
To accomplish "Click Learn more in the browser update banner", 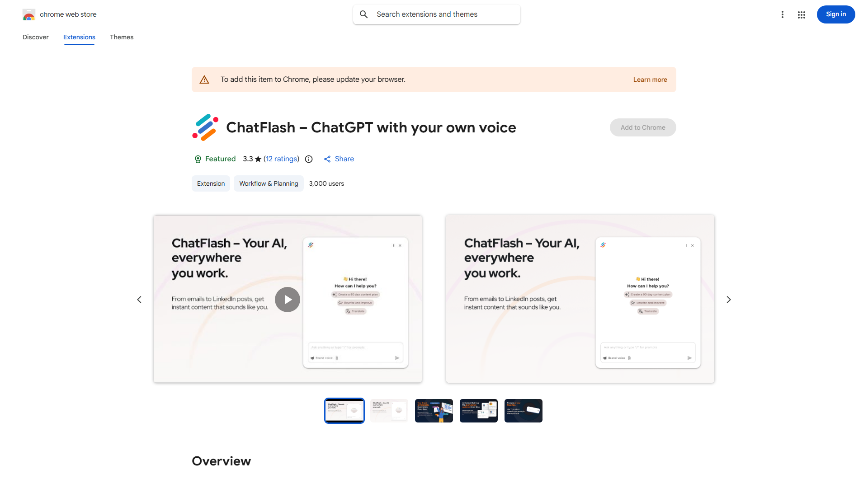I will pos(650,80).
